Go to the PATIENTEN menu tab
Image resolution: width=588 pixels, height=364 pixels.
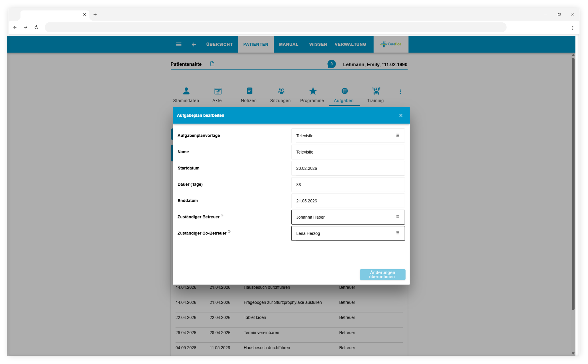(256, 44)
